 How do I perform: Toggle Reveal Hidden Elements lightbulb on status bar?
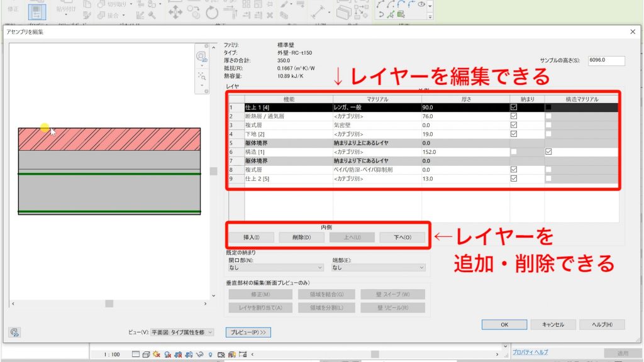[x=210, y=354]
